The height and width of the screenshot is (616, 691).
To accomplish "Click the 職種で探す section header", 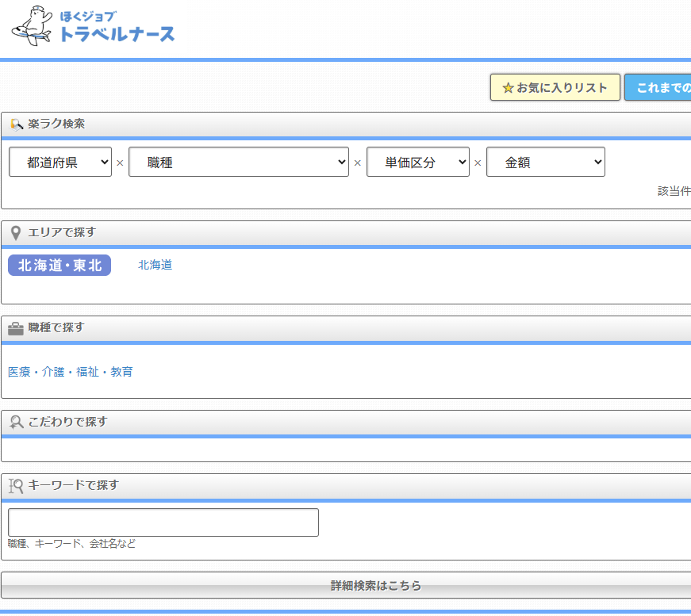I will click(56, 327).
